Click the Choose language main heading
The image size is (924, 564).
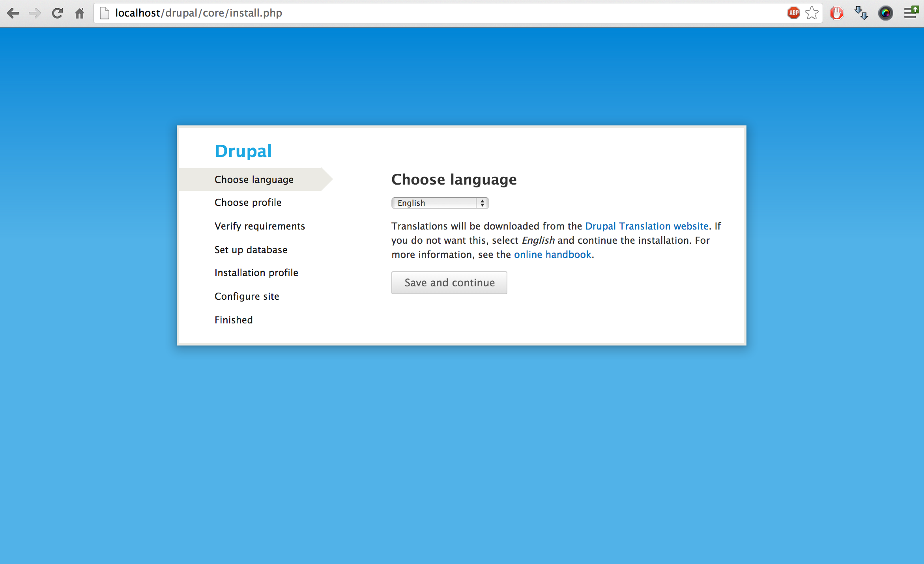pyautogui.click(x=454, y=179)
